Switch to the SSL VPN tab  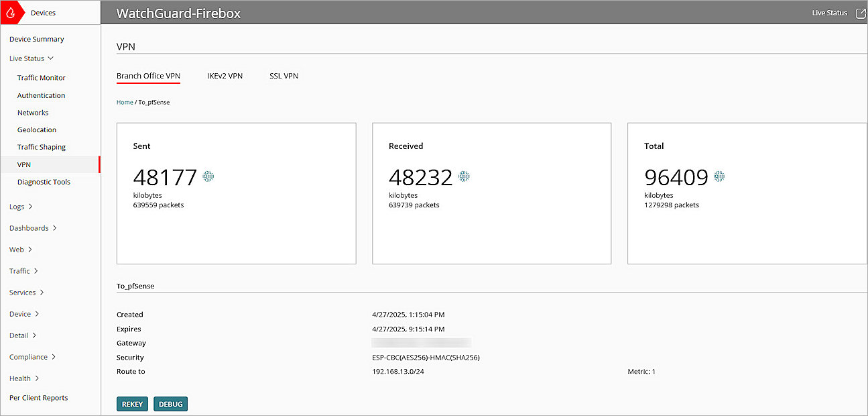pos(284,76)
